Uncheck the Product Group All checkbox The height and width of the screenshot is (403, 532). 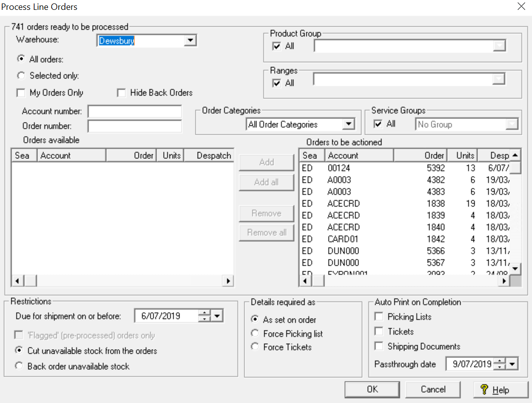[x=277, y=46]
